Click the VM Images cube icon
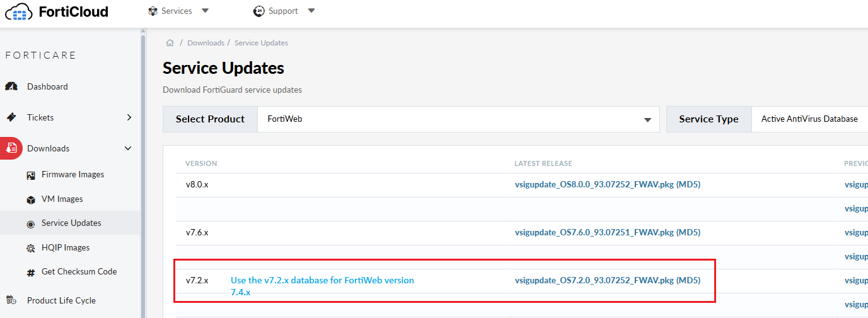This screenshot has width=868, height=318. click(30, 199)
